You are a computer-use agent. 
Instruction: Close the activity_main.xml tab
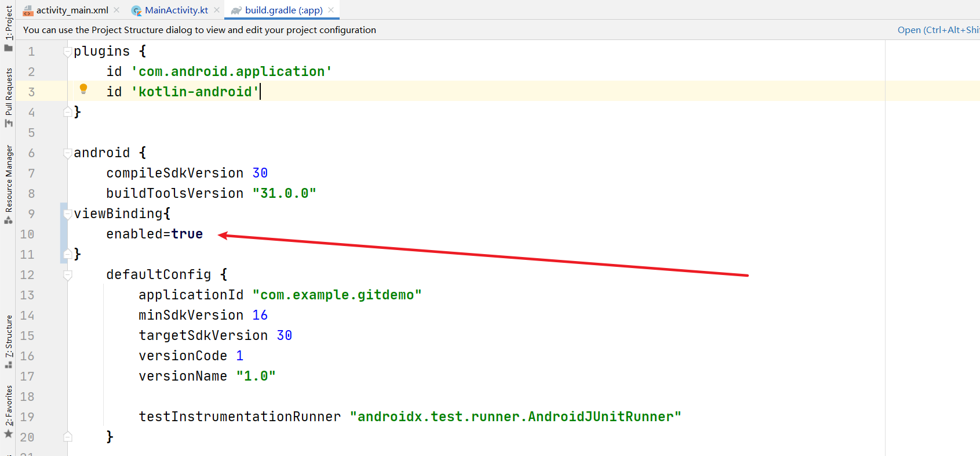[116, 10]
